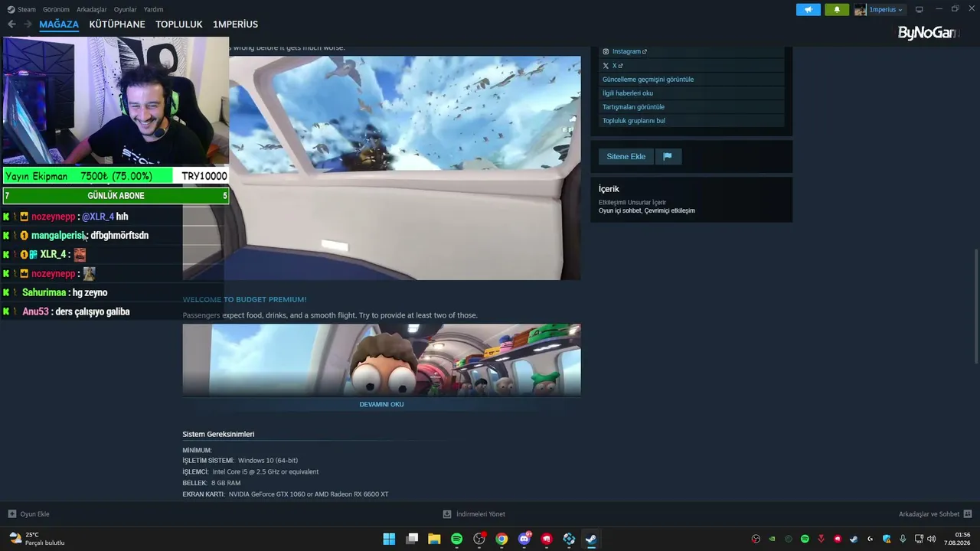Open İndirmeleri Yönet downloads manager

(x=474, y=514)
